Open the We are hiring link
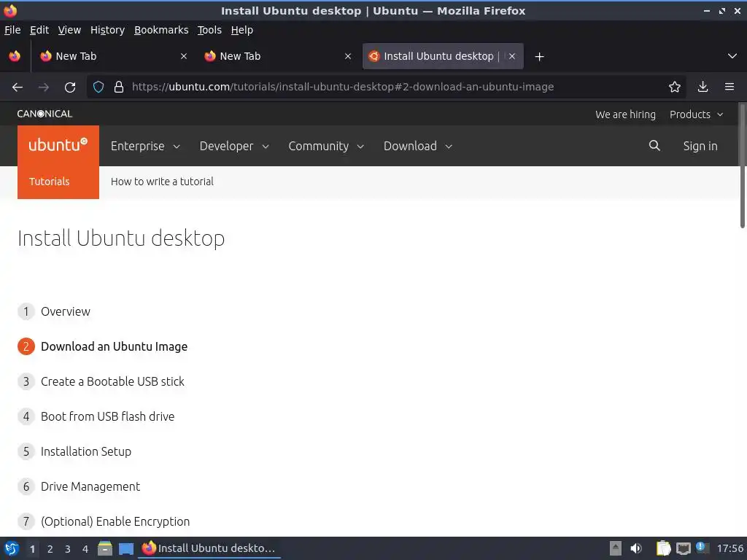 click(x=625, y=114)
